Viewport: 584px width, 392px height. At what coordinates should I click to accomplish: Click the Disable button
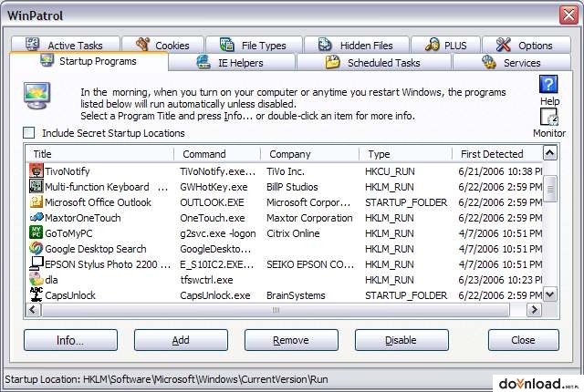401,340
